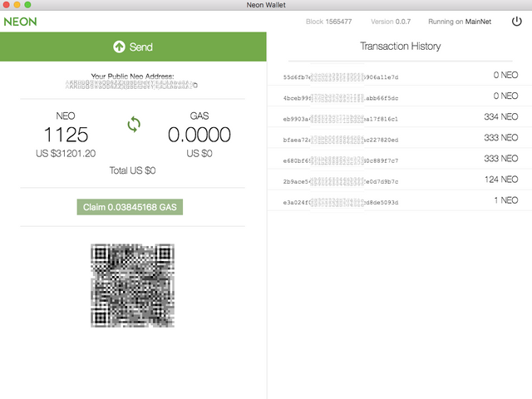Screen dimensions: 532x399
Task: Click the Transaction History heading
Action: (x=401, y=47)
